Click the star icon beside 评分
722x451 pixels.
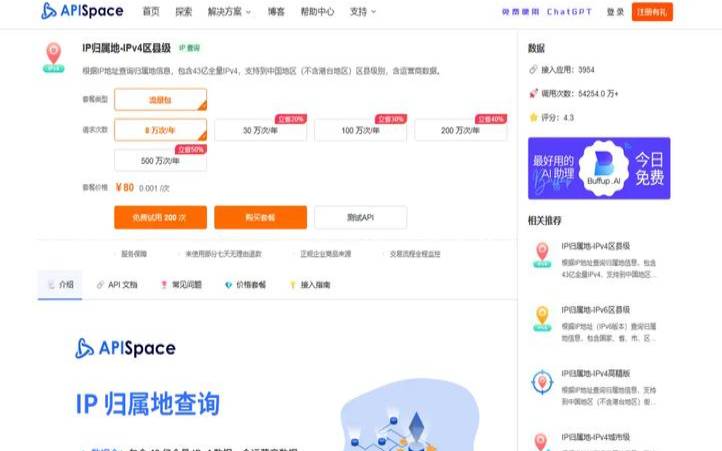(x=533, y=117)
